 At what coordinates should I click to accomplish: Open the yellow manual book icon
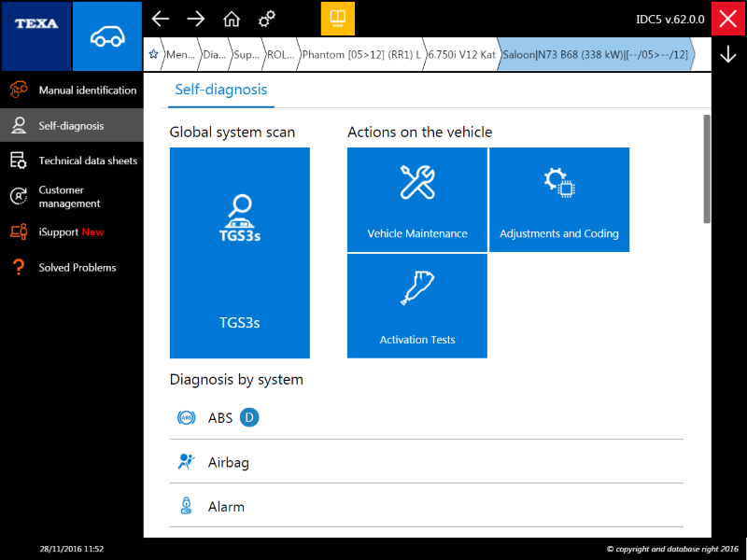(x=338, y=19)
